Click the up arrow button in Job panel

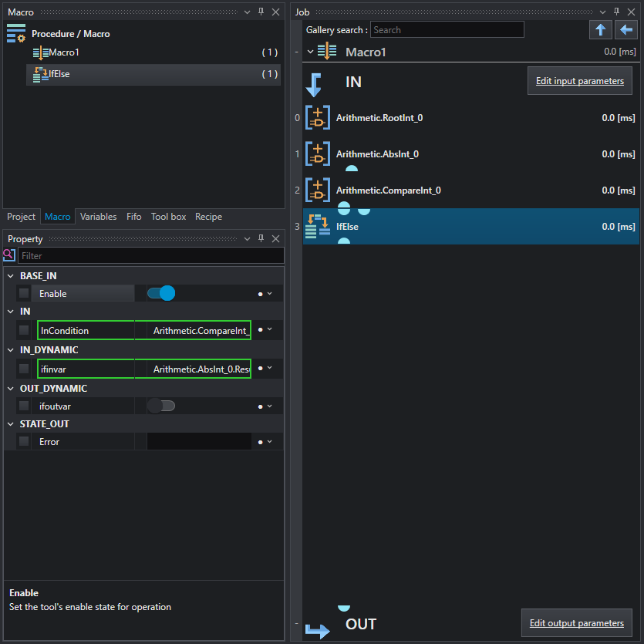(600, 29)
